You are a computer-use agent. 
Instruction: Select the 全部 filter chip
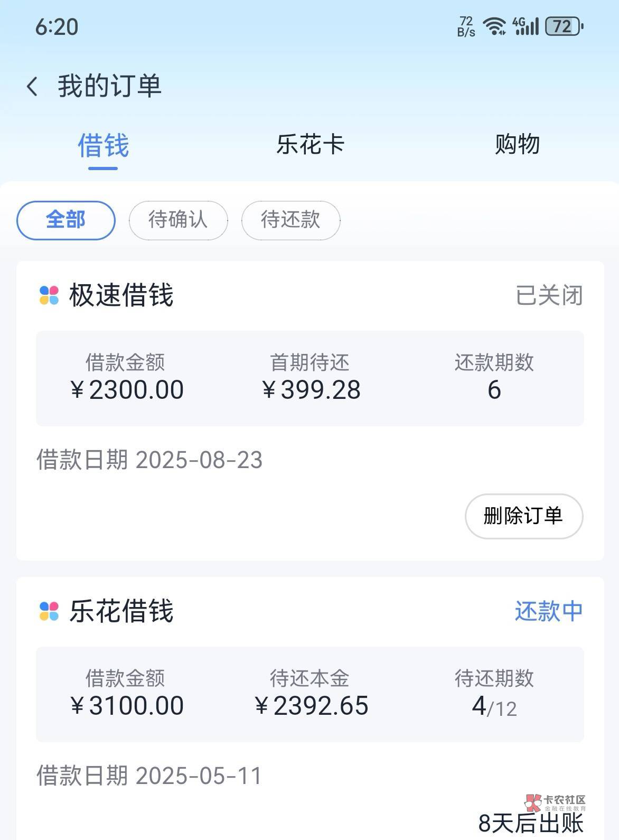(x=66, y=220)
